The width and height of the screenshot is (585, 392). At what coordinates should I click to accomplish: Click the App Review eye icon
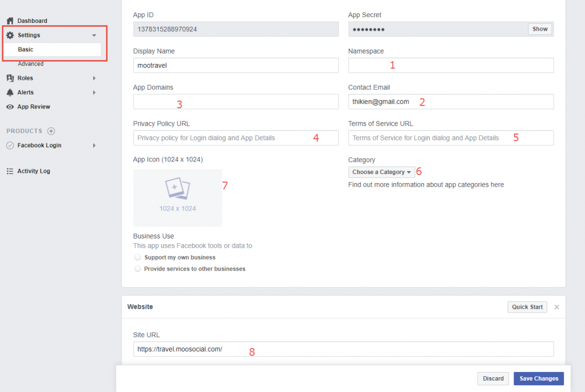coord(10,107)
